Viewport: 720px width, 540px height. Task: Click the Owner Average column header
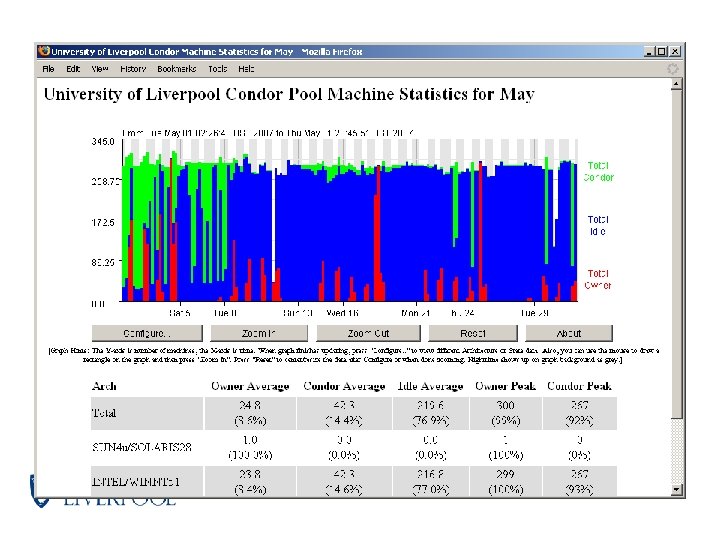250,386
